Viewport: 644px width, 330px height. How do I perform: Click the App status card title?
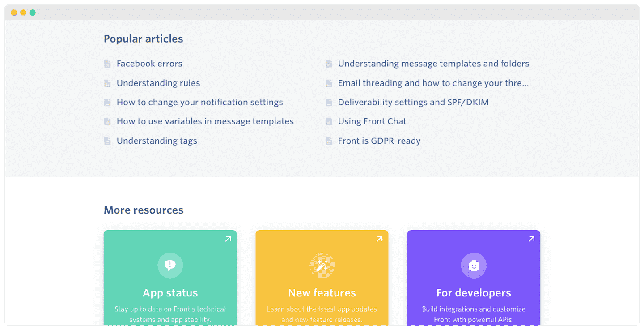[170, 293]
